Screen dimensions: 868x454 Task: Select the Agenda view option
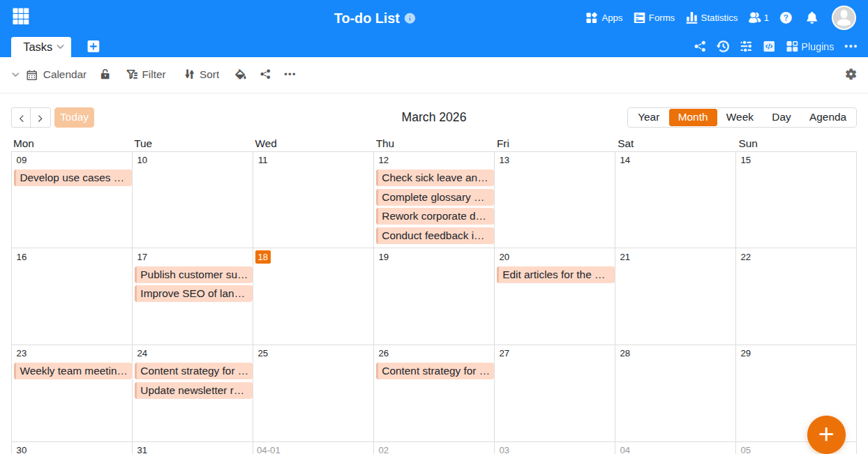[x=828, y=117]
